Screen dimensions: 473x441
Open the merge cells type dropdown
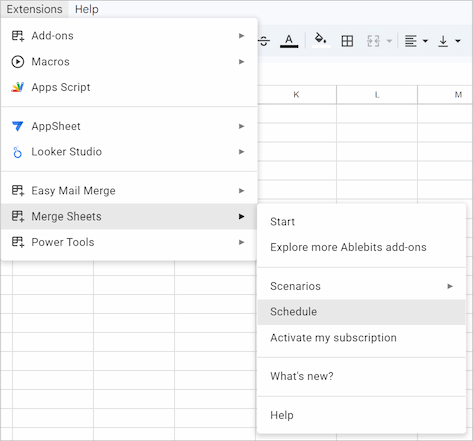389,41
